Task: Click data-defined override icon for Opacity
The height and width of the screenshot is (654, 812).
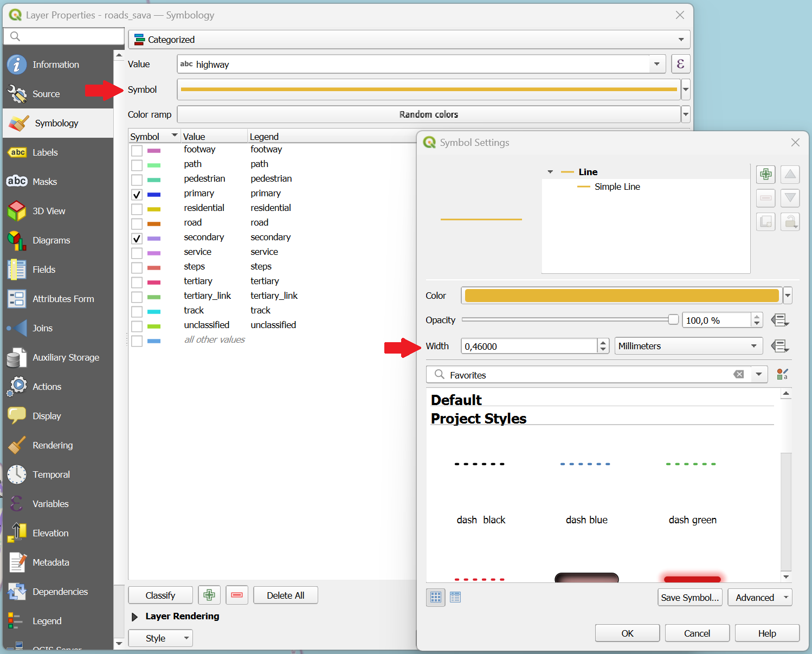Action: coord(779,320)
